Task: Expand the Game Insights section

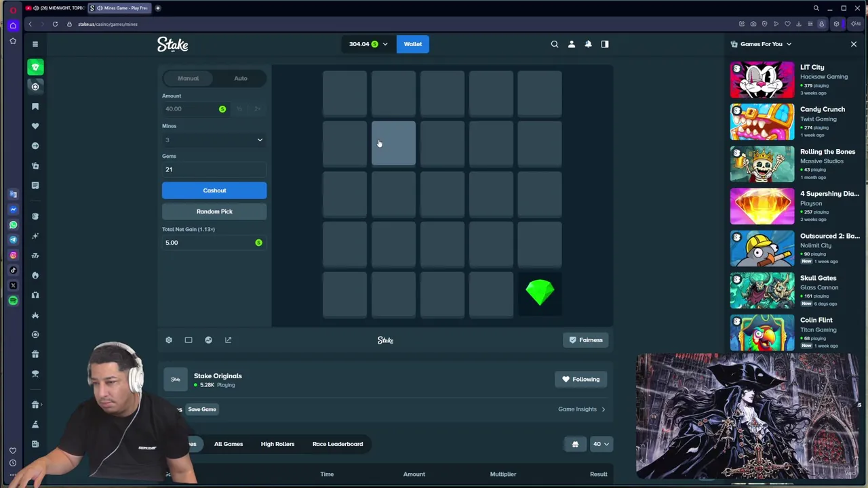Action: tap(582, 409)
